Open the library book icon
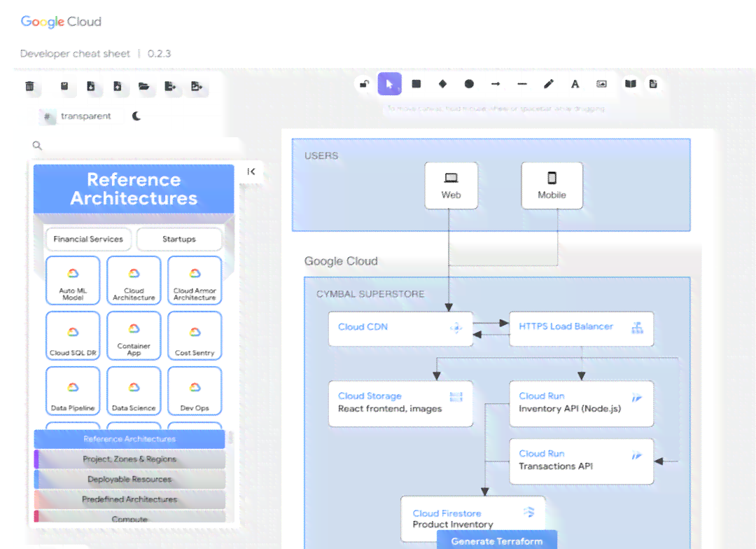The height and width of the screenshot is (549, 756). [x=631, y=84]
